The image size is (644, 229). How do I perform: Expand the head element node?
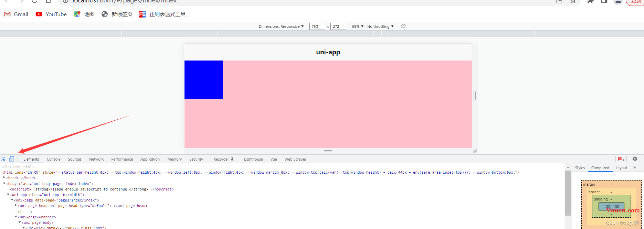point(4,178)
